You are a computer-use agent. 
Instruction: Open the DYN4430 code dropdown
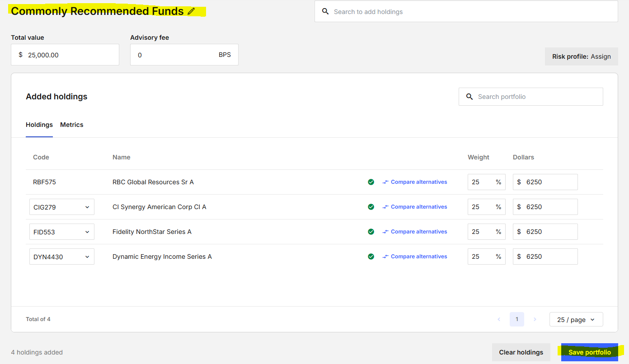tap(62, 257)
